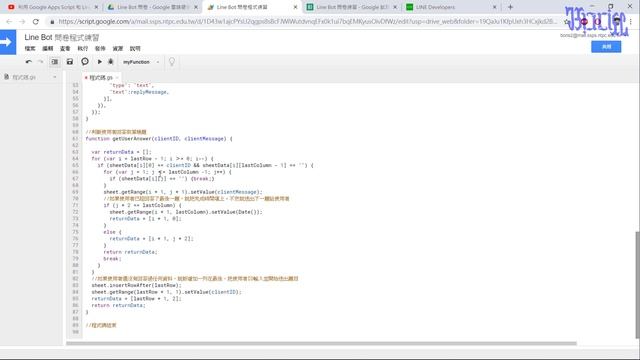Click the 'return returnData;' line at line 86

coord(118,305)
